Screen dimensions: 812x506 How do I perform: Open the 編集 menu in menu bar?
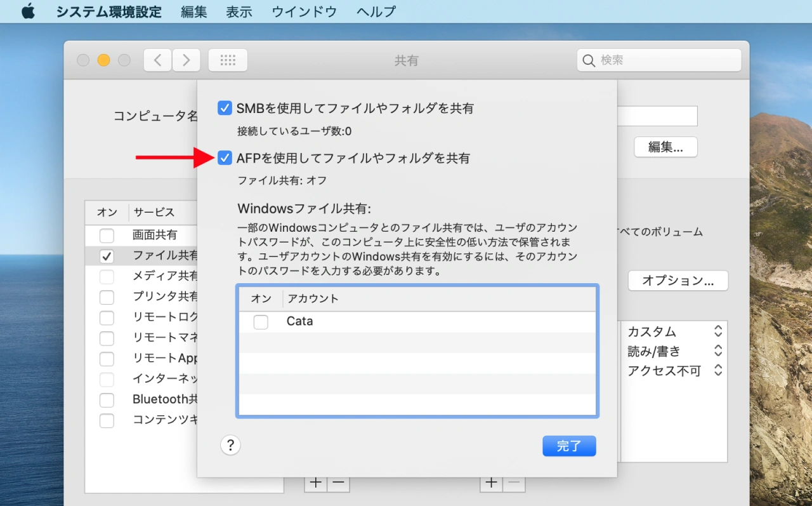click(x=193, y=11)
